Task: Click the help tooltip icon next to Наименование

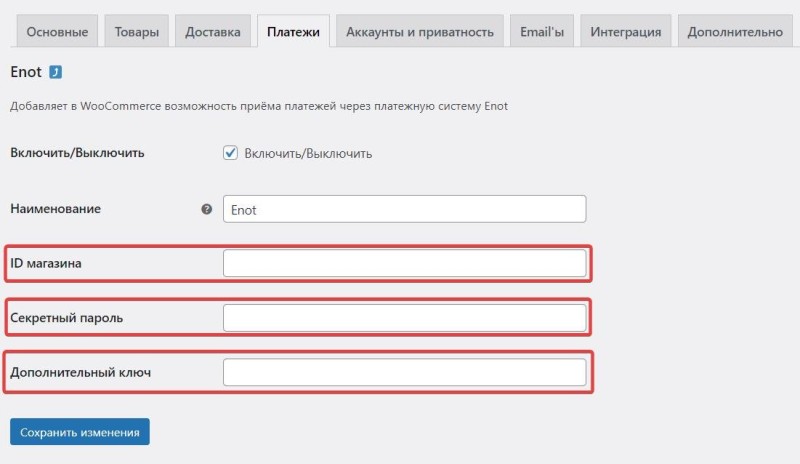Action: point(207,209)
